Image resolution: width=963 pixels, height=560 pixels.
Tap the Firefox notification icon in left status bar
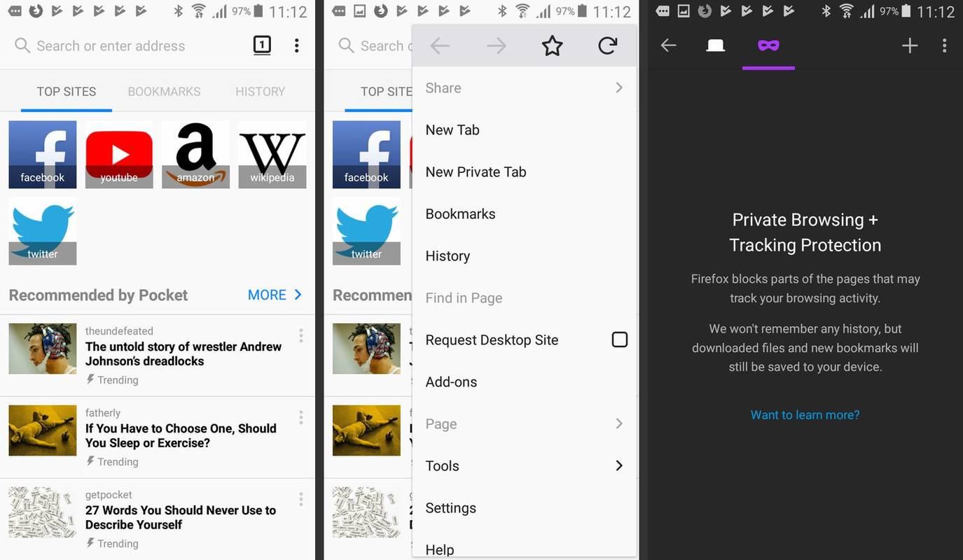[35, 11]
